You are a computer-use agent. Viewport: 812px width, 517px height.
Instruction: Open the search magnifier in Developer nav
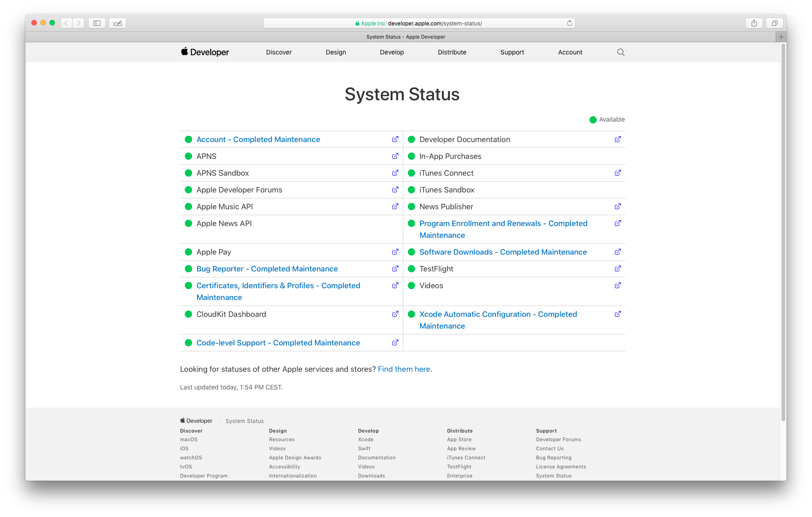(621, 52)
